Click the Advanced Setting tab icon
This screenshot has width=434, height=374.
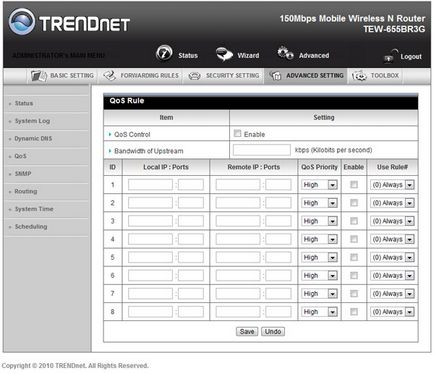(276, 76)
